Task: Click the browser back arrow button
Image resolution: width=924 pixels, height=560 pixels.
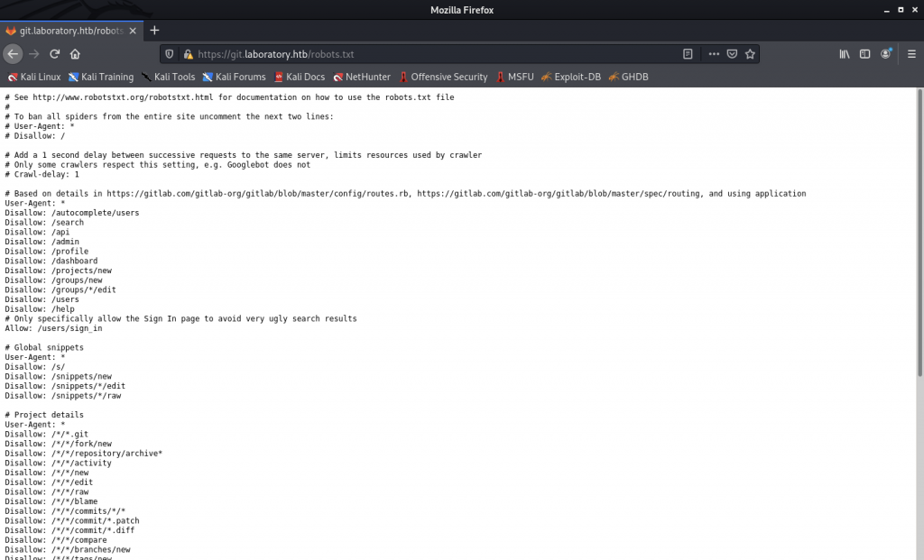Action: [x=13, y=54]
